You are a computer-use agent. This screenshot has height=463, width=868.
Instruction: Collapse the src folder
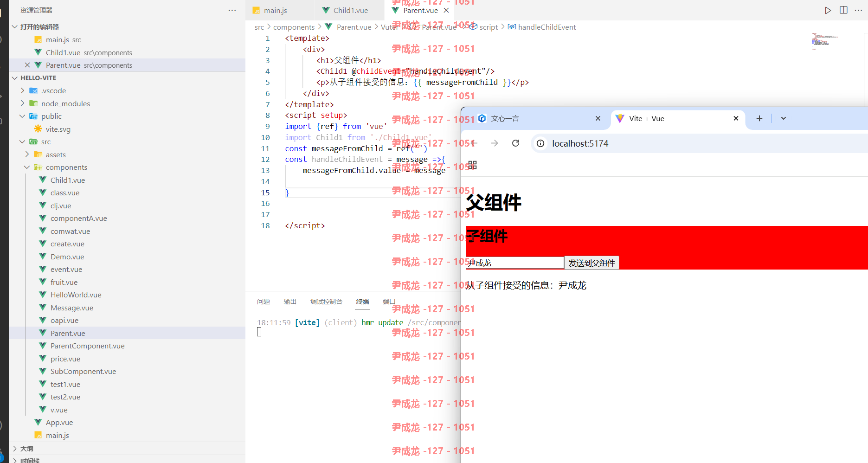point(22,141)
